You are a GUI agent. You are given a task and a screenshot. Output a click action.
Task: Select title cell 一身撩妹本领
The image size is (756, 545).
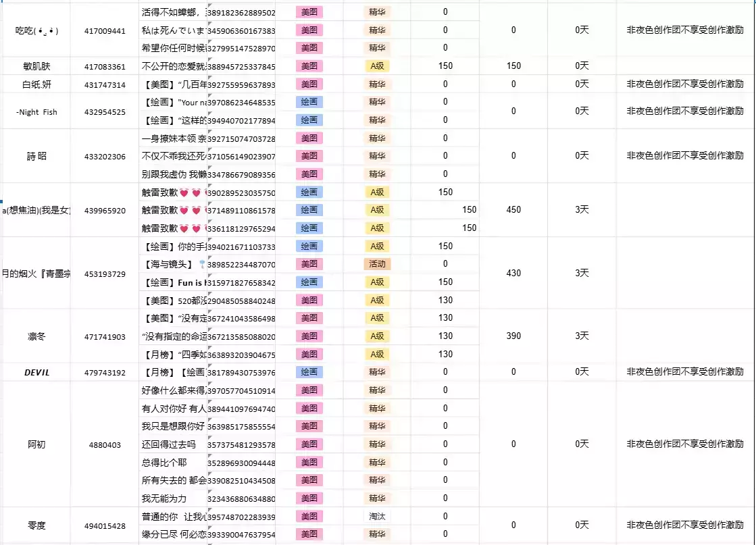173,138
